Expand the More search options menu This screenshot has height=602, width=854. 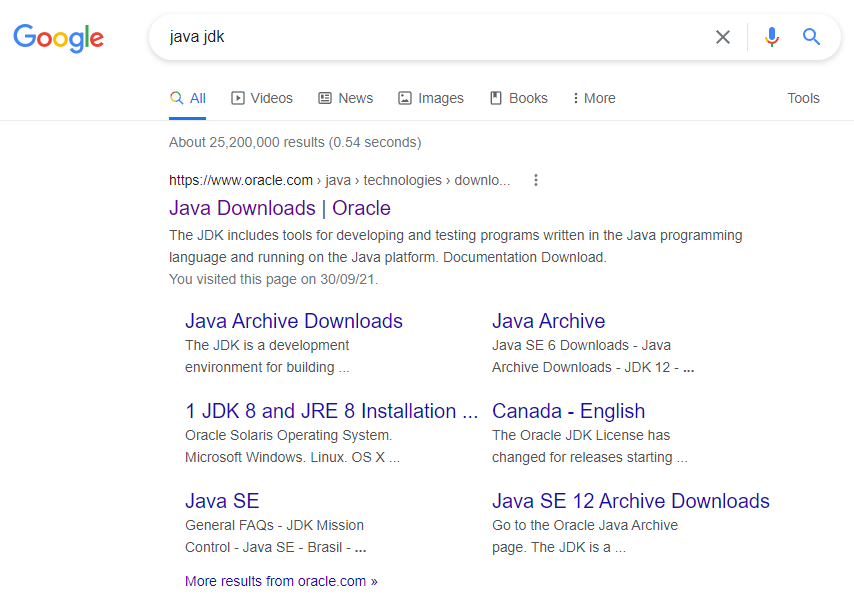[594, 99]
